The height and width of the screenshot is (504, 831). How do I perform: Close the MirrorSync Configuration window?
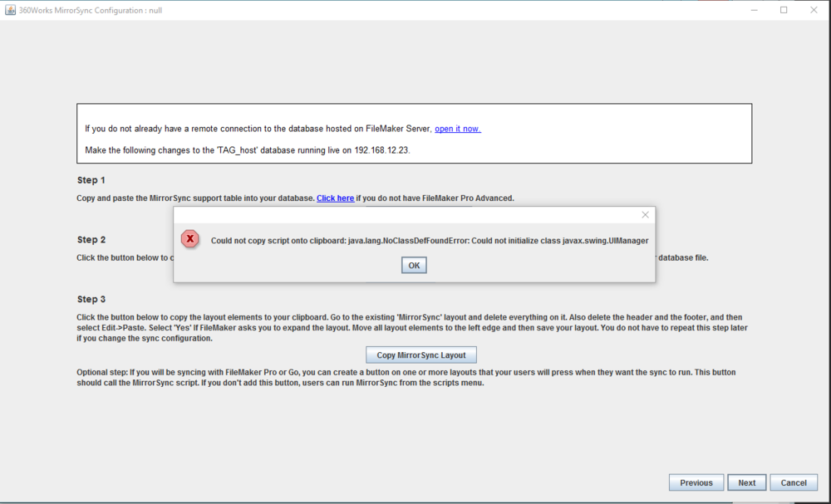pyautogui.click(x=814, y=10)
